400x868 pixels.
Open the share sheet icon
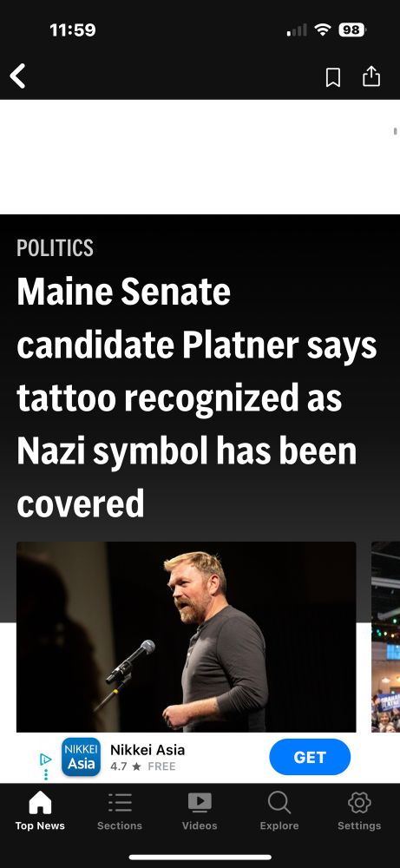pyautogui.click(x=371, y=76)
